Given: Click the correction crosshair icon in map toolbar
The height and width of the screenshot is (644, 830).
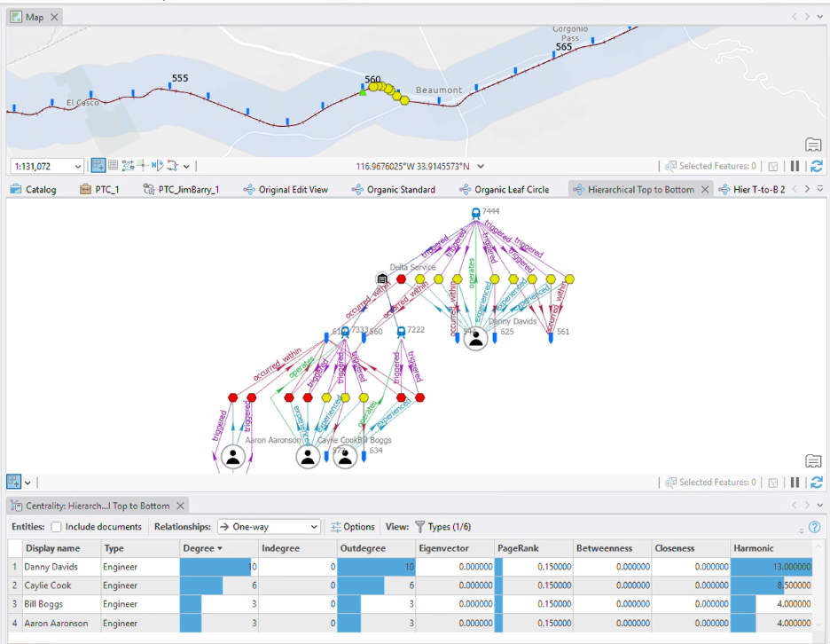Looking at the screenshot, I should (x=143, y=166).
